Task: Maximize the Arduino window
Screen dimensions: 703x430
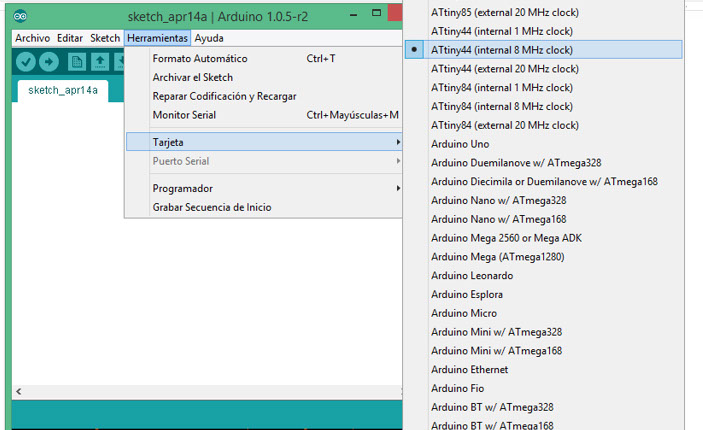Action: pyautogui.click(x=377, y=13)
